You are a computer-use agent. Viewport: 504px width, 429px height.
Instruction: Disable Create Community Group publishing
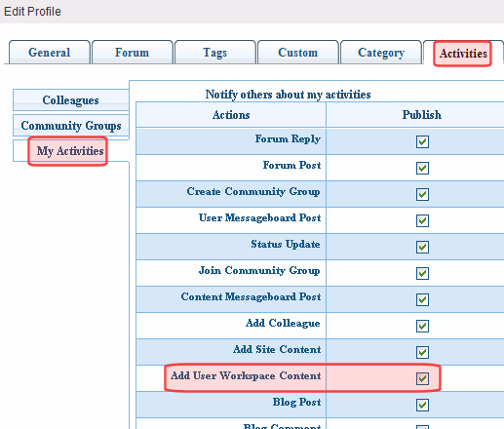point(422,194)
